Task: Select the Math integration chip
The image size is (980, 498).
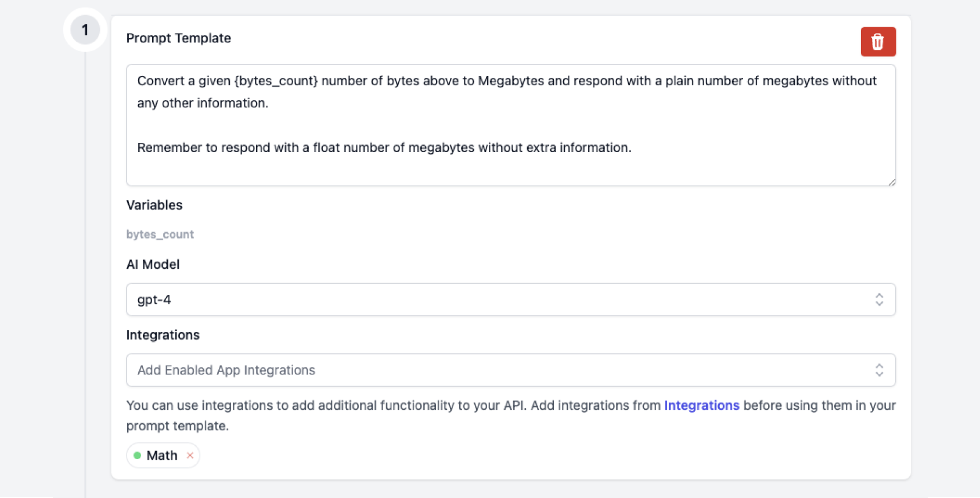Action: (162, 456)
